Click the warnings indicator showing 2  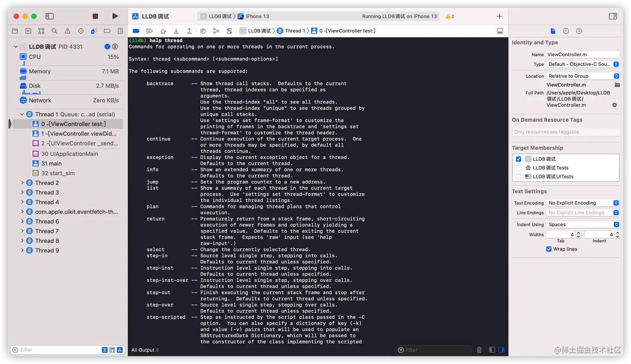tap(450, 16)
